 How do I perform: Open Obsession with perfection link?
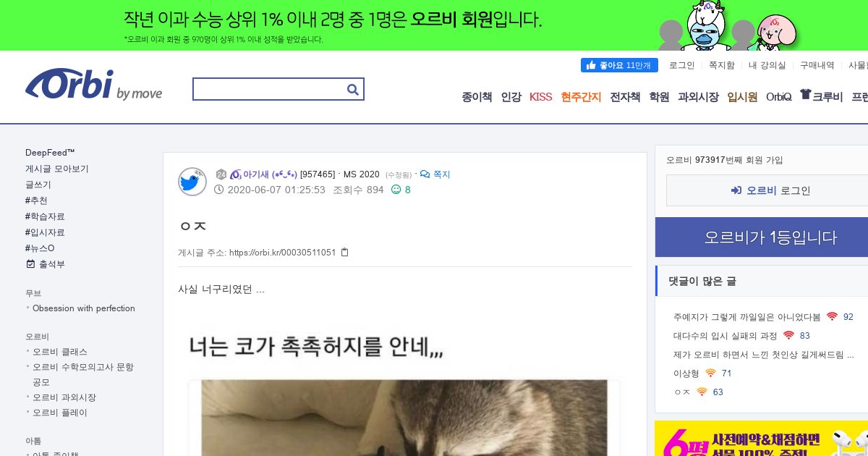click(84, 308)
